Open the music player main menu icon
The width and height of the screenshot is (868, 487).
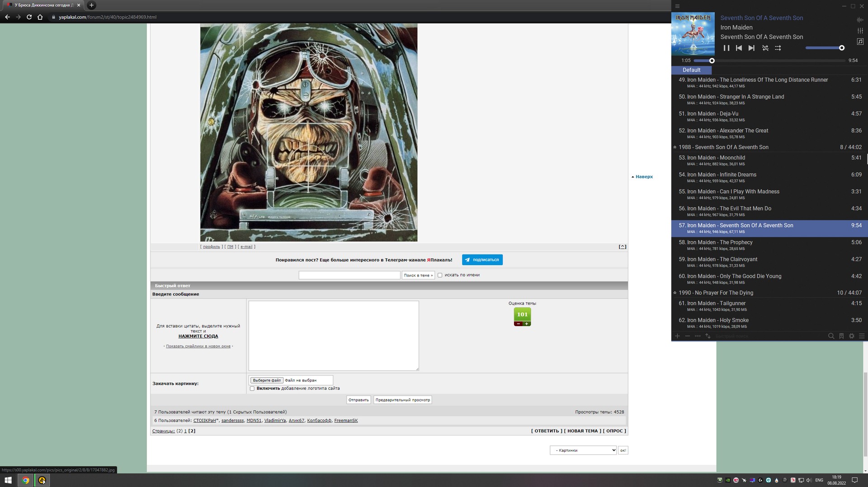click(x=677, y=6)
